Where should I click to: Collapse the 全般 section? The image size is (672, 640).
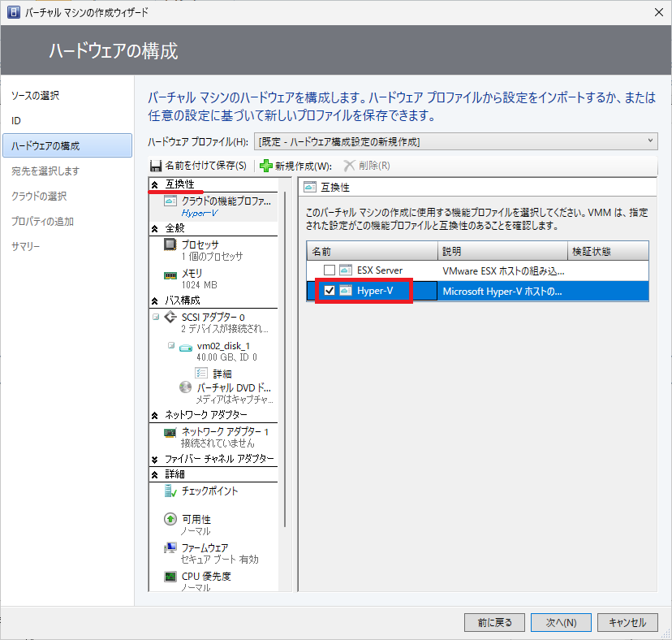point(155,229)
